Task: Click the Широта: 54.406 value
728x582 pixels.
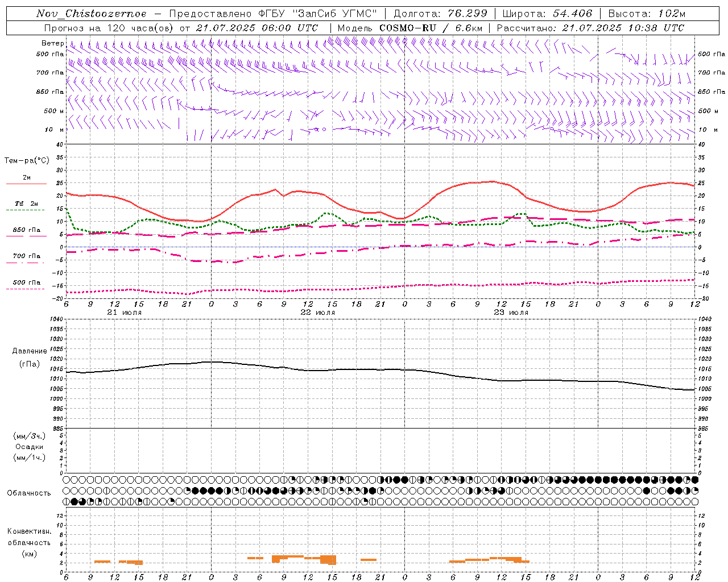Action: click(547, 14)
